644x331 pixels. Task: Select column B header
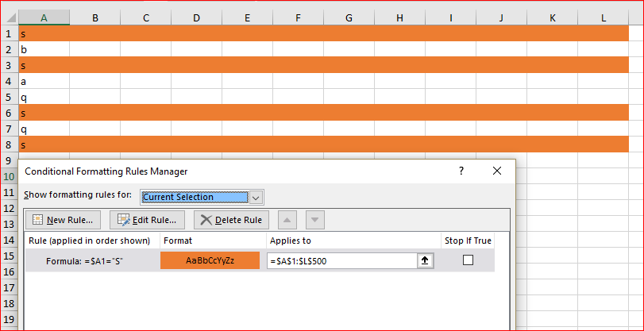(x=94, y=17)
